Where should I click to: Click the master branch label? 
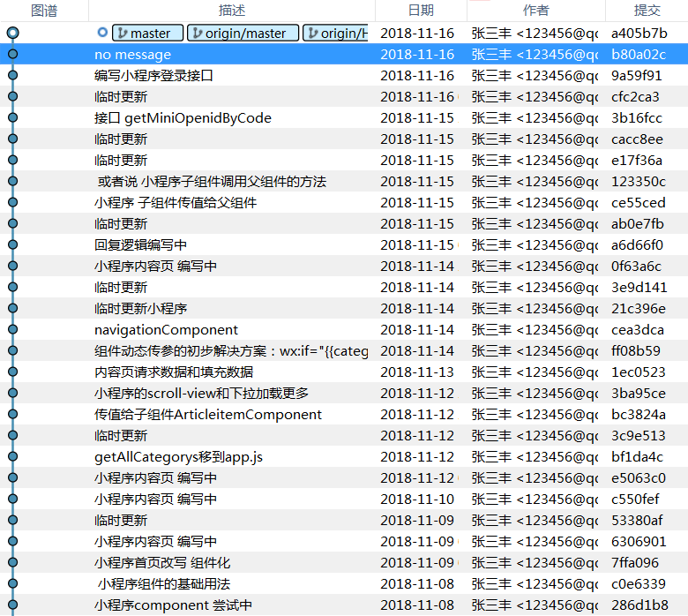point(148,34)
